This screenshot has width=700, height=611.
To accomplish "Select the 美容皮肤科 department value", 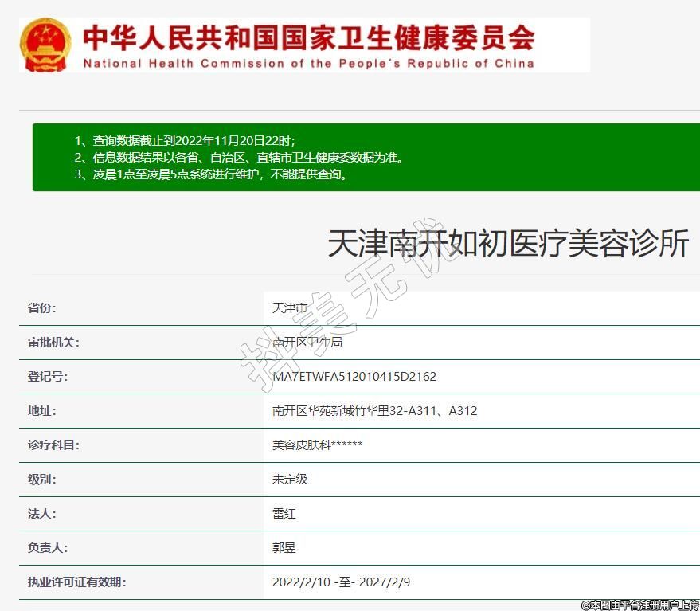I will tap(317, 445).
